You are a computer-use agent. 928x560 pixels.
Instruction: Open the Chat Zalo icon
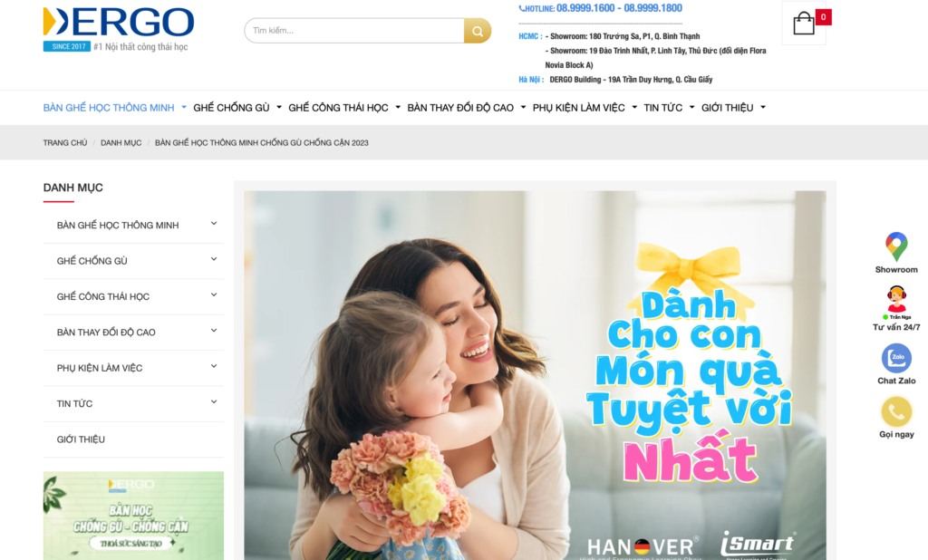point(896,358)
